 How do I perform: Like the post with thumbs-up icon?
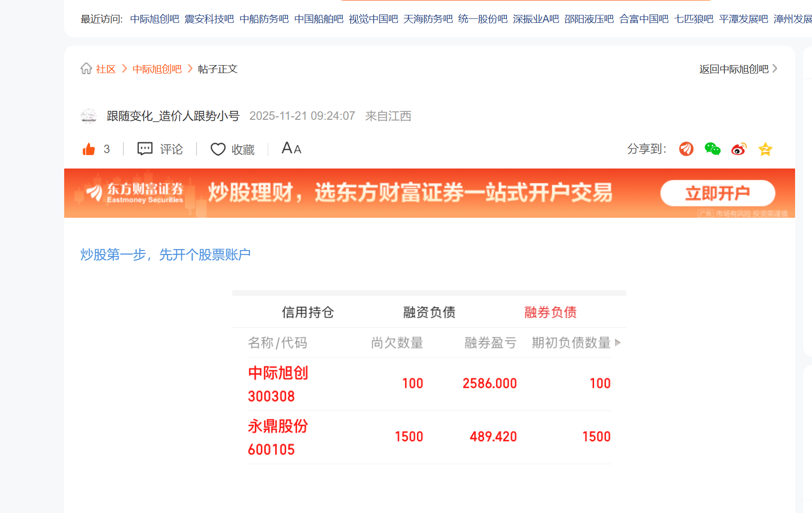coord(89,149)
